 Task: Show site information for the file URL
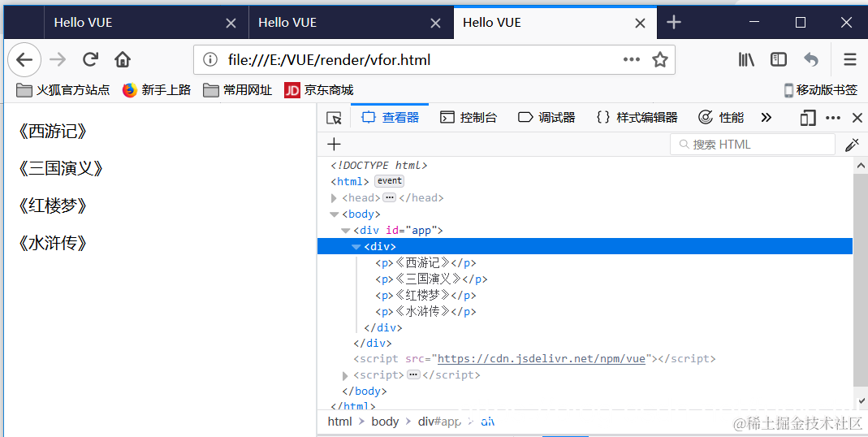click(x=209, y=59)
